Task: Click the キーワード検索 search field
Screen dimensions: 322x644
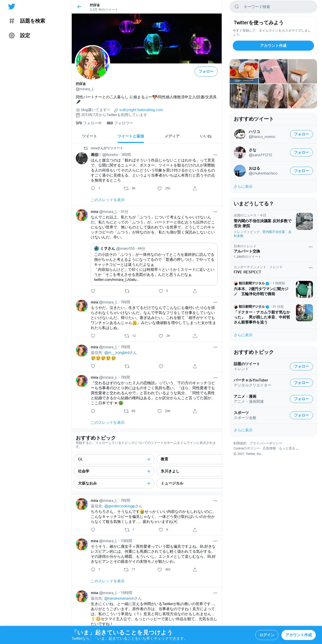Action: click(x=273, y=7)
